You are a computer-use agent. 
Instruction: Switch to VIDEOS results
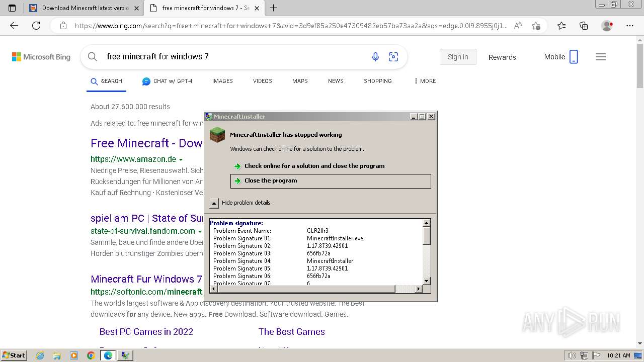pos(262,81)
